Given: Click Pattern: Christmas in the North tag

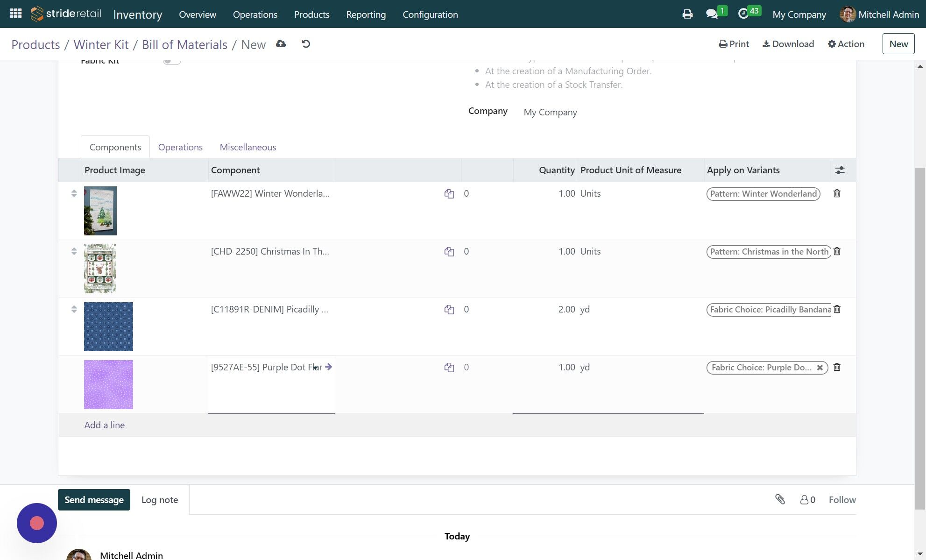Looking at the screenshot, I should (769, 252).
